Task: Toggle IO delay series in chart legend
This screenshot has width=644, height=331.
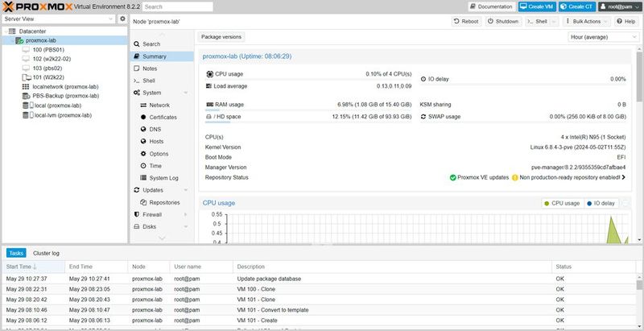Action: tap(601, 203)
